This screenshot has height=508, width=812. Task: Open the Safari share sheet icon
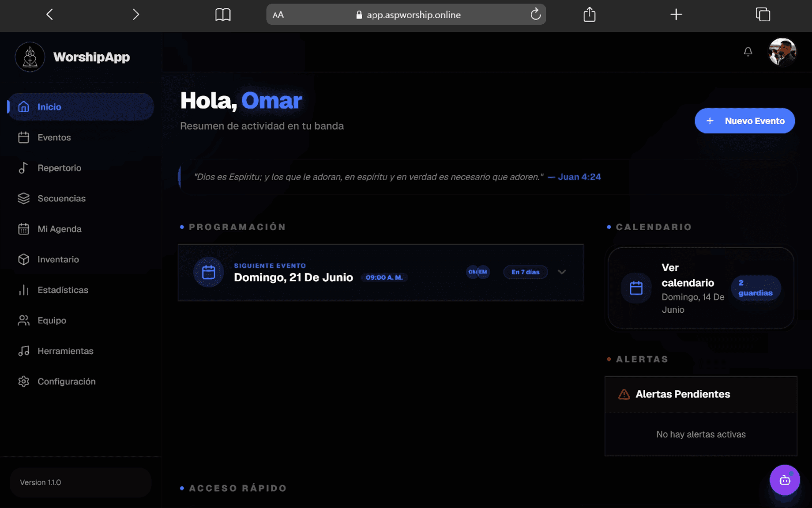pyautogui.click(x=589, y=14)
